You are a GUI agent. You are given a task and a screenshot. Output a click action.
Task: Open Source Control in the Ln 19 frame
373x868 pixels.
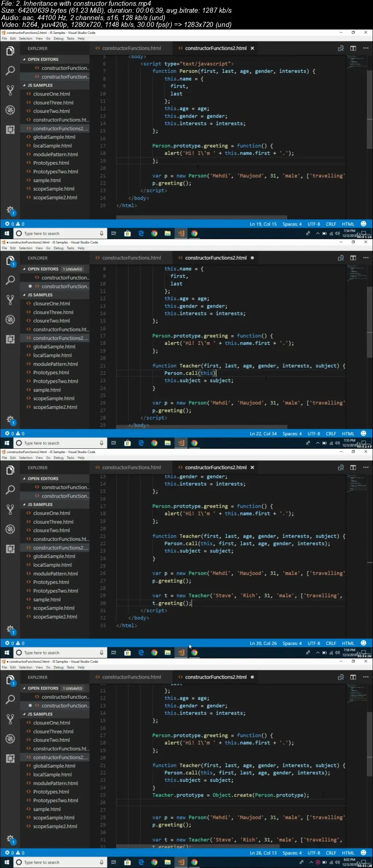pos(10,90)
